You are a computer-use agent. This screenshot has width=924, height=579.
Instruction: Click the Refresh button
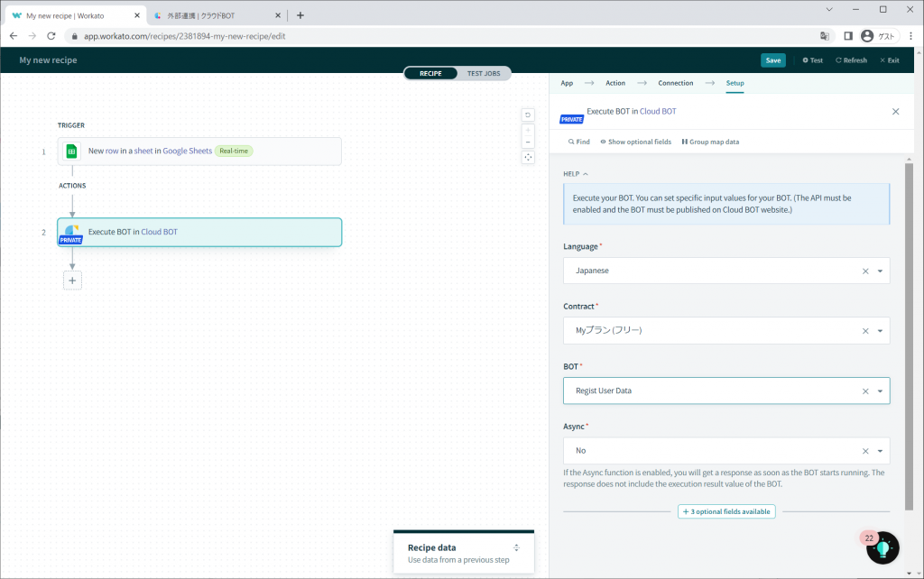pos(852,60)
